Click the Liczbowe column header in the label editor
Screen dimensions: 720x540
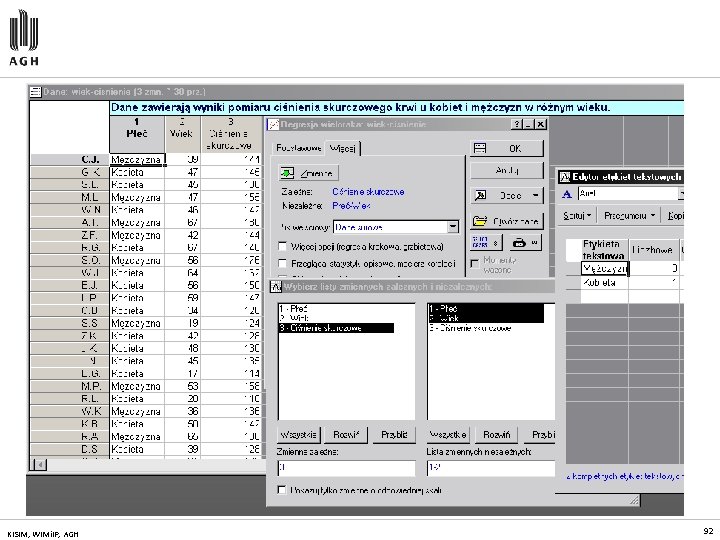pyautogui.click(x=654, y=250)
